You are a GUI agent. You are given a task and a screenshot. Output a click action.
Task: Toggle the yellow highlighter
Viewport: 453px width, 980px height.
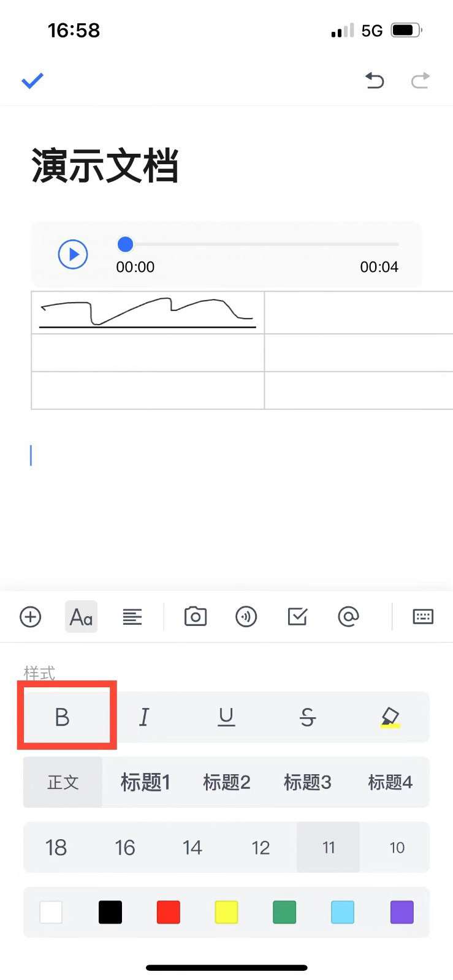pos(390,717)
